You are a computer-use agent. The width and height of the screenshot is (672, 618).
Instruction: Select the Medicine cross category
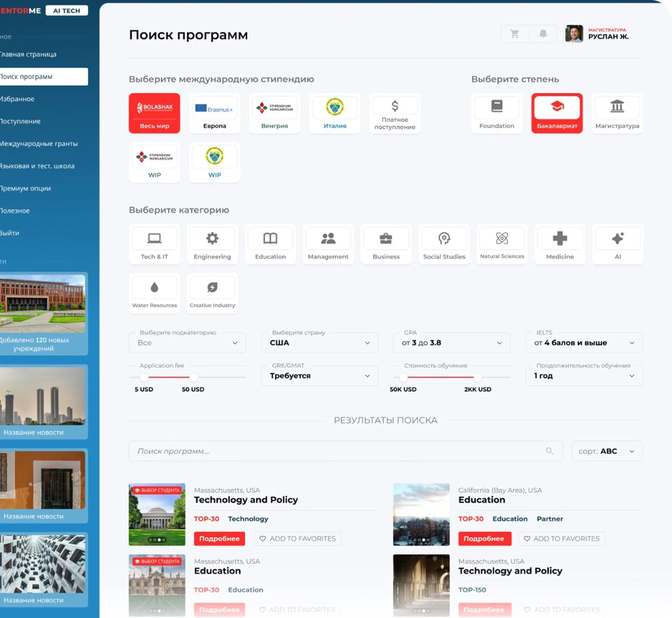click(x=560, y=244)
